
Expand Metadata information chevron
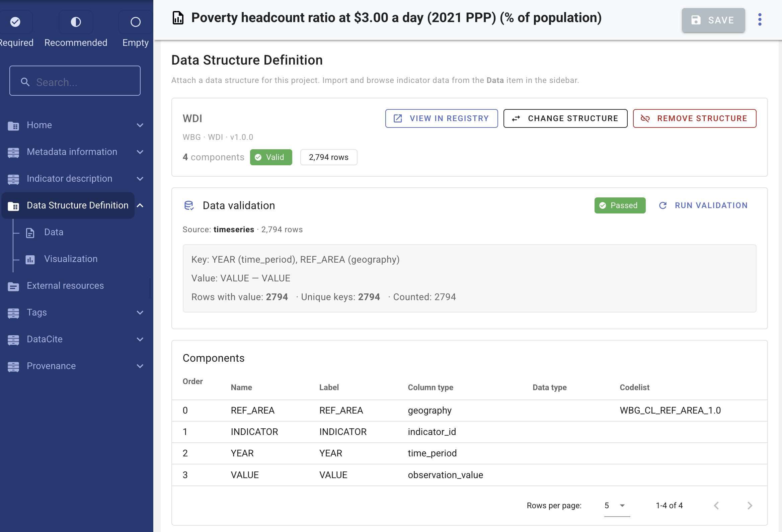click(x=140, y=152)
